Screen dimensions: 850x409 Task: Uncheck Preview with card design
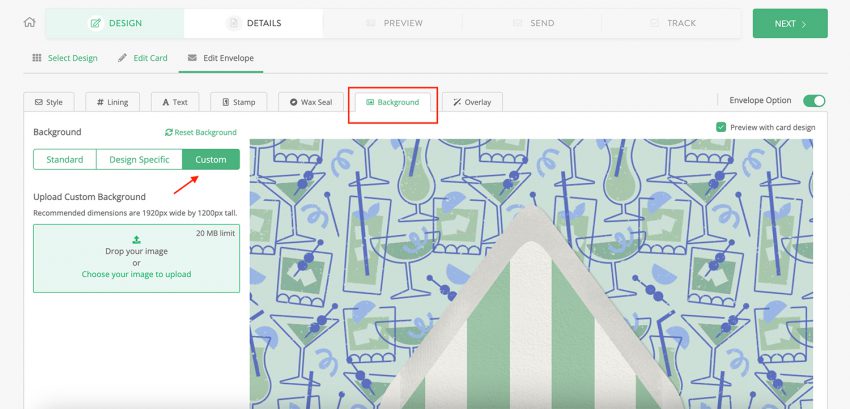pyautogui.click(x=722, y=127)
